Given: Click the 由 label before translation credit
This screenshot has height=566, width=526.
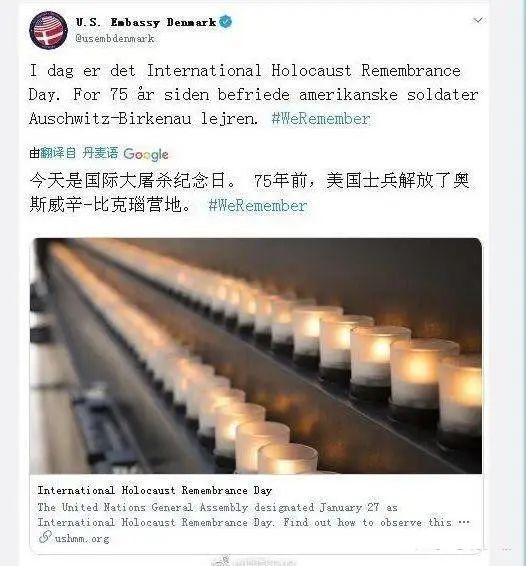Looking at the screenshot, I should 34,153.
